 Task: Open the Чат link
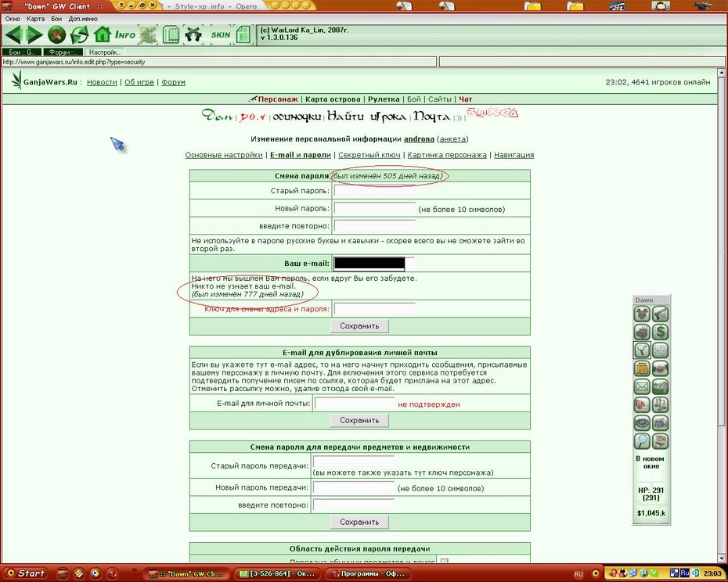(465, 99)
